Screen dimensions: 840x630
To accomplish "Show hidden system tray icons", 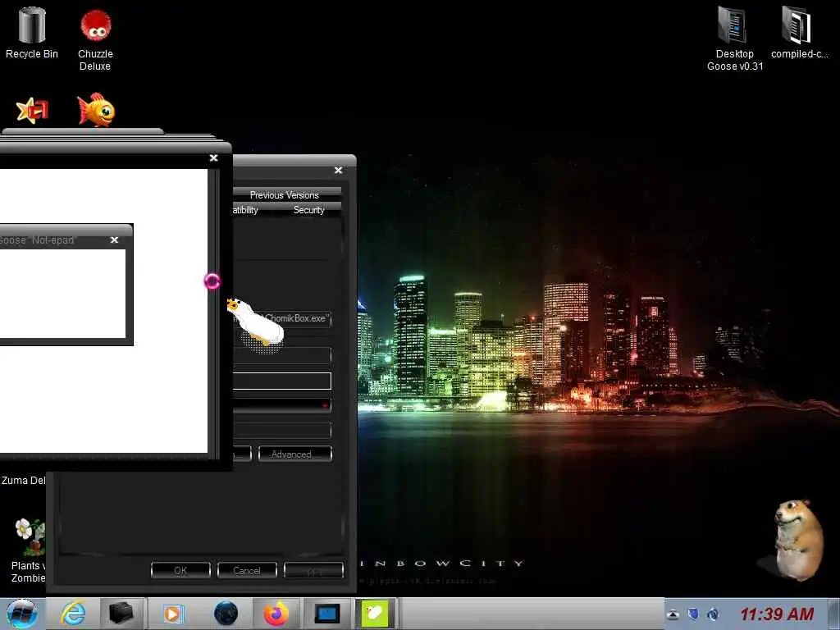I will (x=673, y=615).
